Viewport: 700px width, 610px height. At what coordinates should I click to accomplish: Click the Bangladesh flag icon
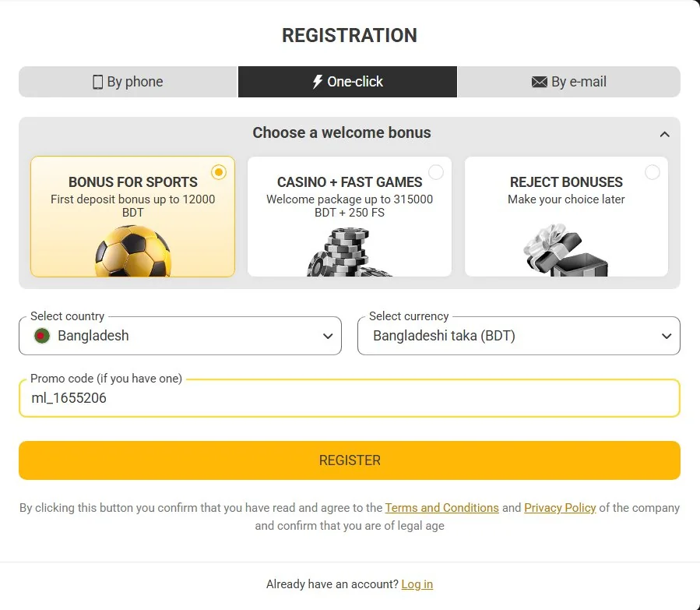(x=42, y=336)
